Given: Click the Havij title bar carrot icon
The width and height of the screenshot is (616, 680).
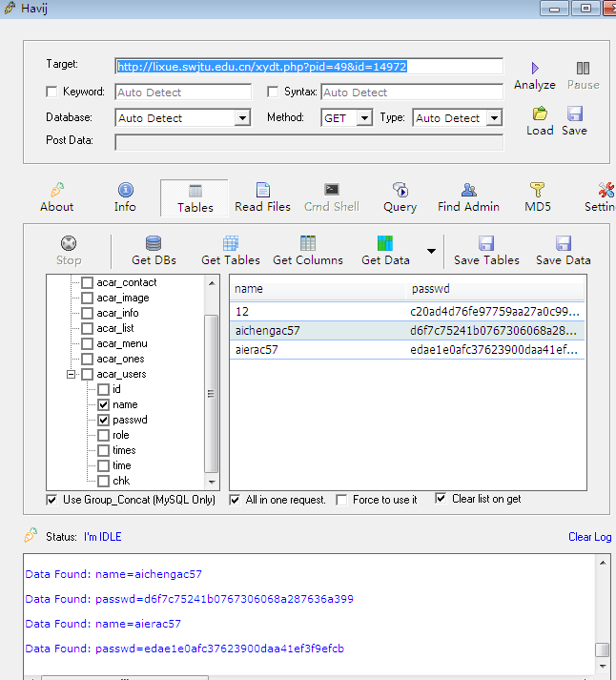Looking at the screenshot, I should [10, 8].
